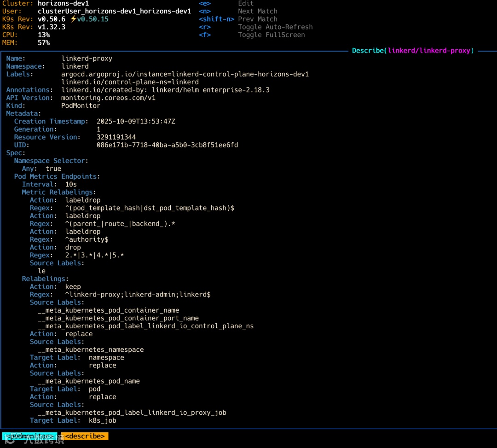The height and width of the screenshot is (448, 497).
Task: Click Target Label value pod
Action: coord(95,389)
